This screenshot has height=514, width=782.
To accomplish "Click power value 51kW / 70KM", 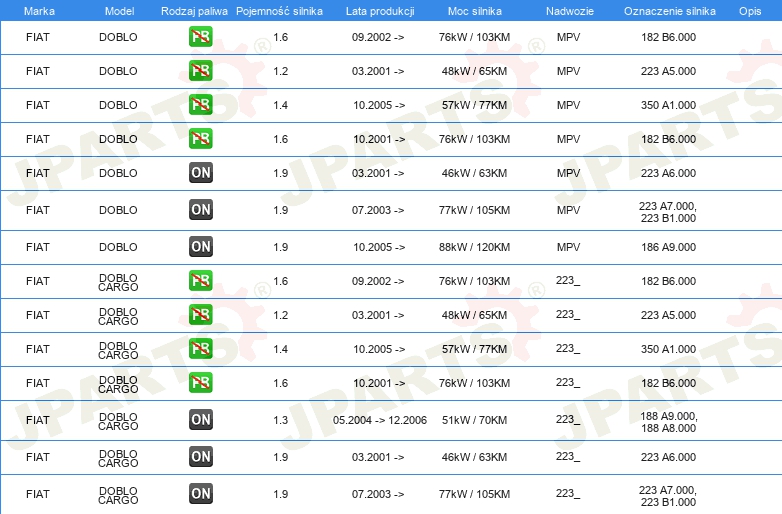I will pos(474,420).
